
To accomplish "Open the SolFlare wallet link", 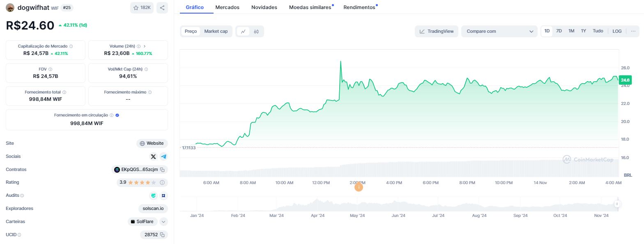I will (x=142, y=221).
